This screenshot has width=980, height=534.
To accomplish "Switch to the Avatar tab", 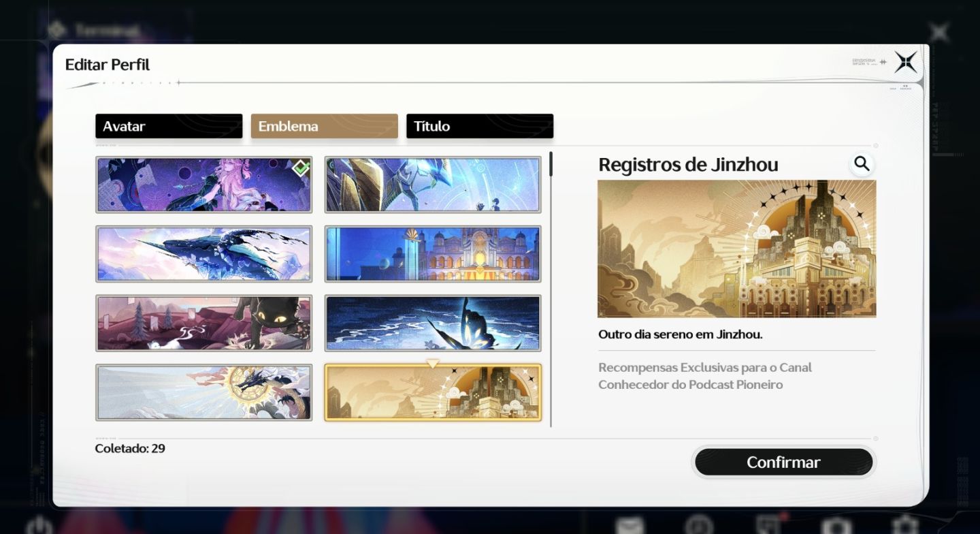I will tap(169, 126).
